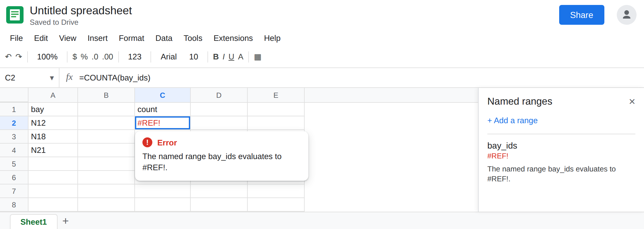Open the account avatar icon
644x229 pixels.
626,15
